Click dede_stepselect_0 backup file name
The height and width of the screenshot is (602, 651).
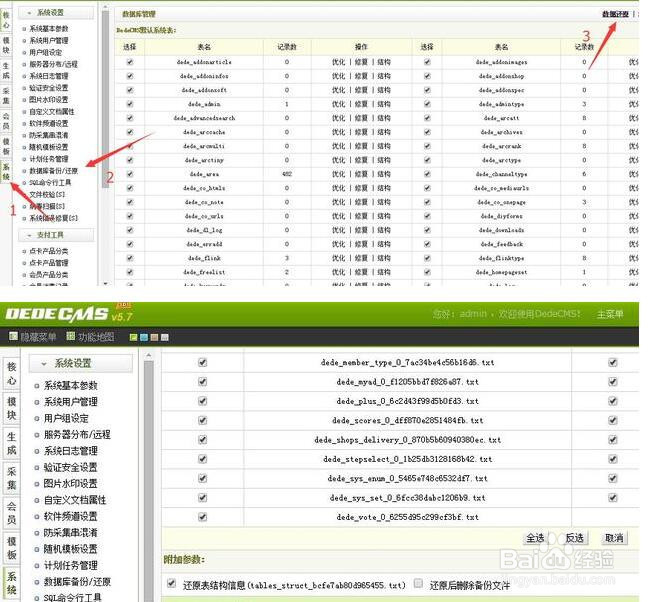(408, 459)
